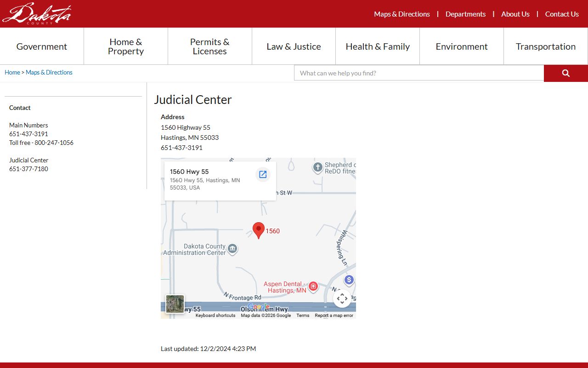
Task: Click the Judicial Center heading
Action: 193,100
